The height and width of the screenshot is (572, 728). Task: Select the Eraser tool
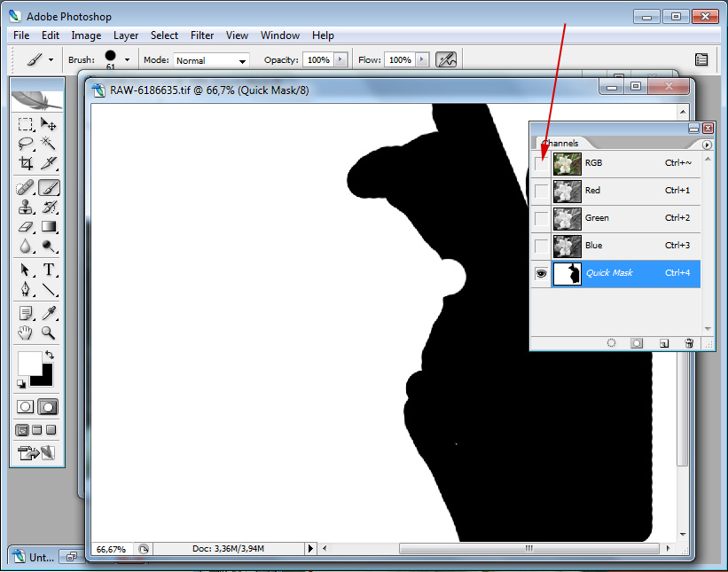pos(26,226)
